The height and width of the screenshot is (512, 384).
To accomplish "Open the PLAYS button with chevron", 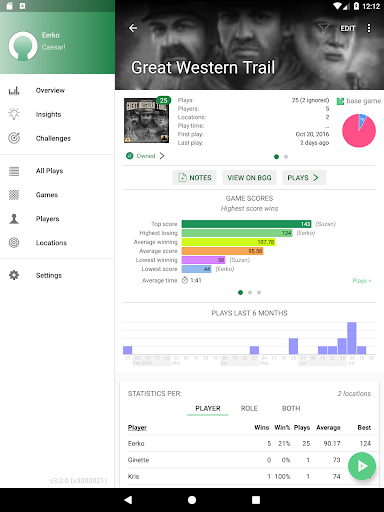I will coord(304,178).
